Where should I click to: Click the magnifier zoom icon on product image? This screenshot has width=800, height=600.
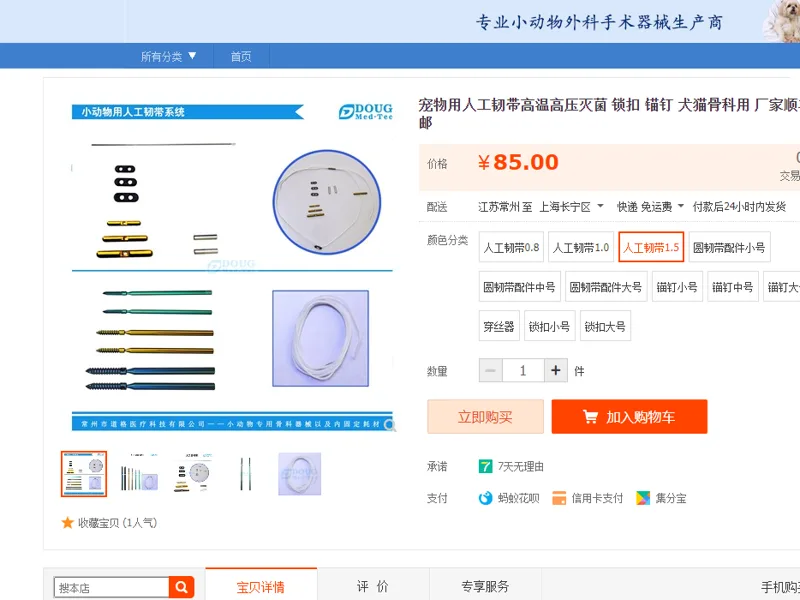(x=390, y=425)
